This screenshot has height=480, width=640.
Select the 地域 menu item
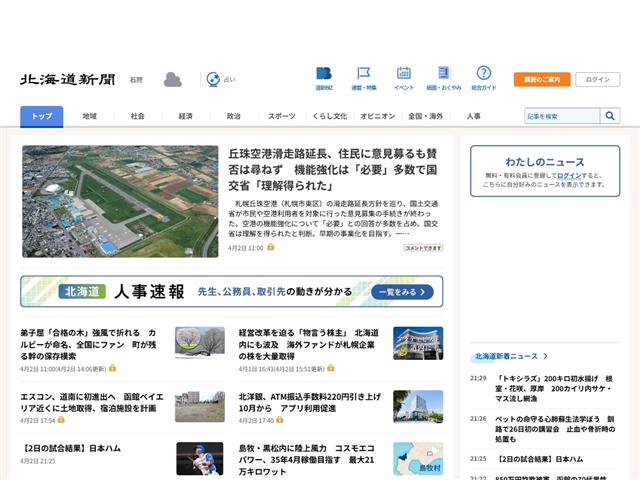90,116
